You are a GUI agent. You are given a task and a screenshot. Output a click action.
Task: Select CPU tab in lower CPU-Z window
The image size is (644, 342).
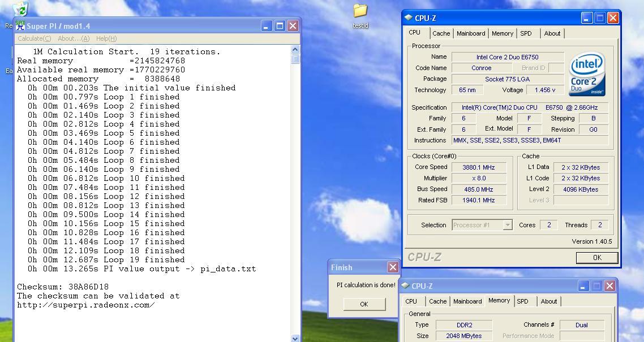click(411, 301)
